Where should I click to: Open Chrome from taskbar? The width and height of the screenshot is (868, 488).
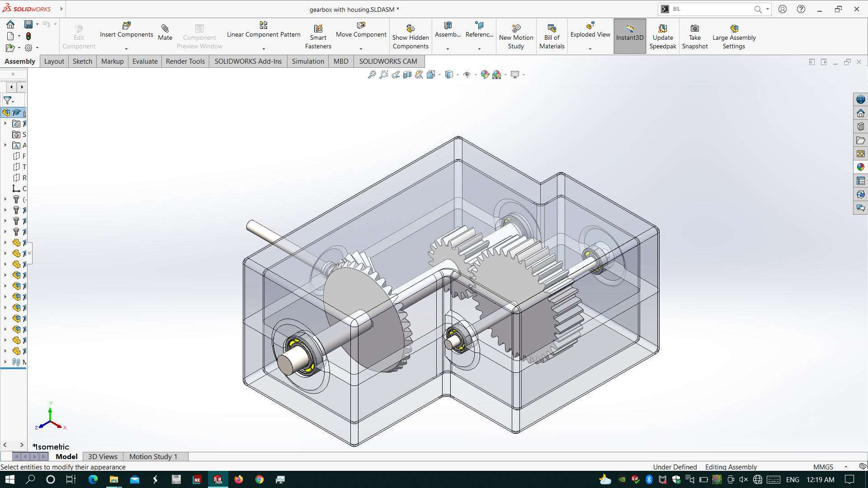(259, 479)
